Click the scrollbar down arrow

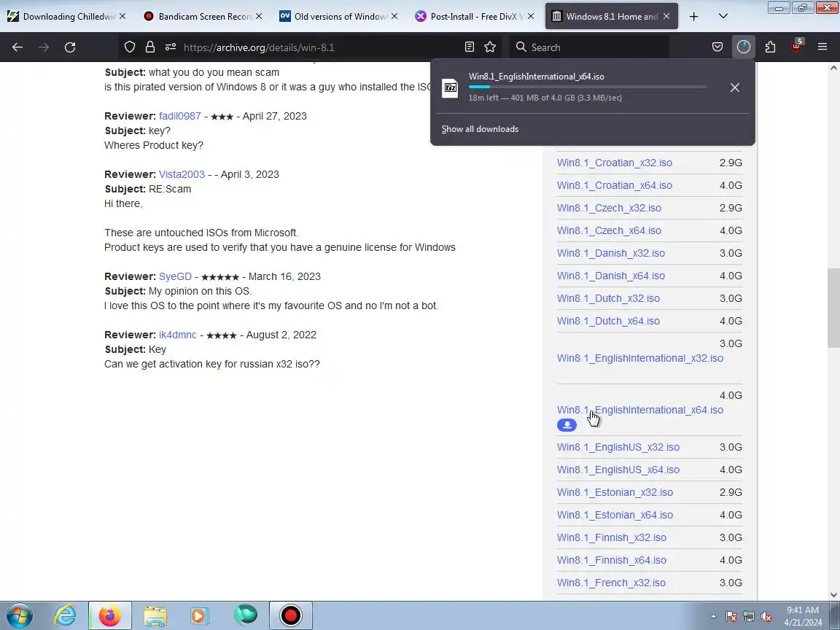[x=833, y=594]
